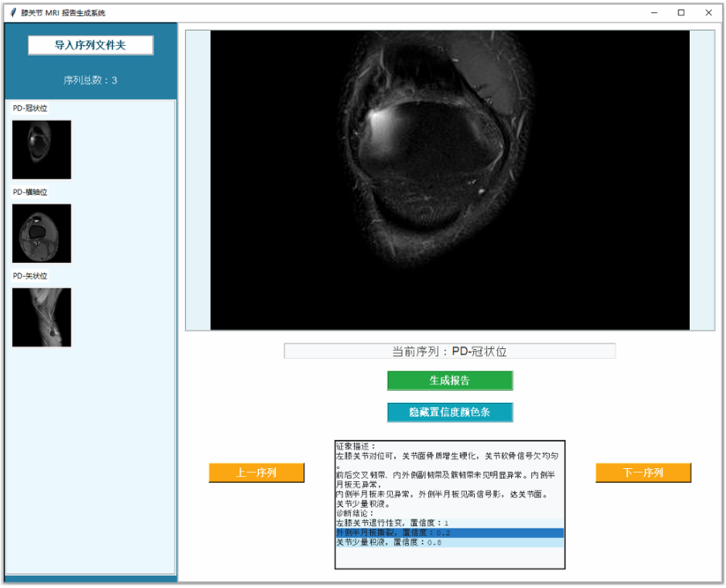The image size is (726, 588).
Task: Click the main knee MRI image viewer
Action: tap(450, 180)
